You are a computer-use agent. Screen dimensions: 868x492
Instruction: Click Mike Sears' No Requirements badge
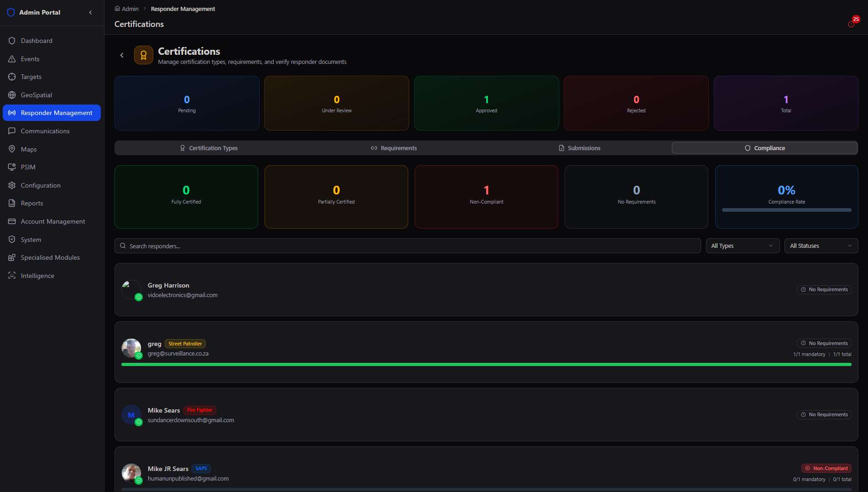tap(824, 415)
